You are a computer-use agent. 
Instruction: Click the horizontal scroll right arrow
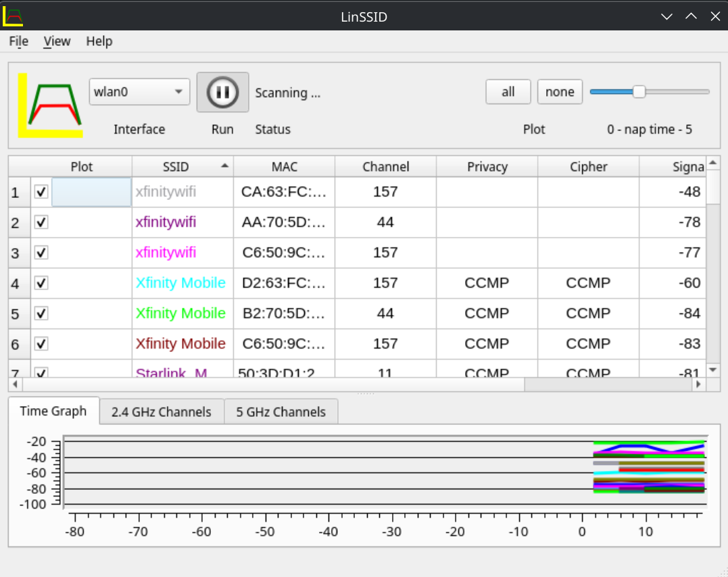pyautogui.click(x=698, y=384)
